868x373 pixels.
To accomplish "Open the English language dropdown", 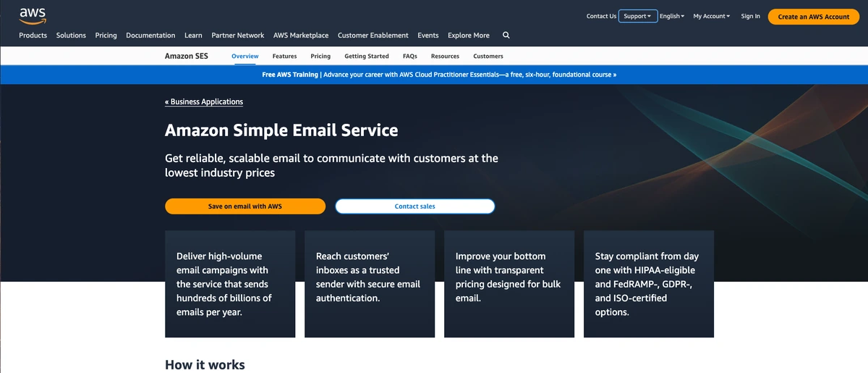I will point(672,16).
